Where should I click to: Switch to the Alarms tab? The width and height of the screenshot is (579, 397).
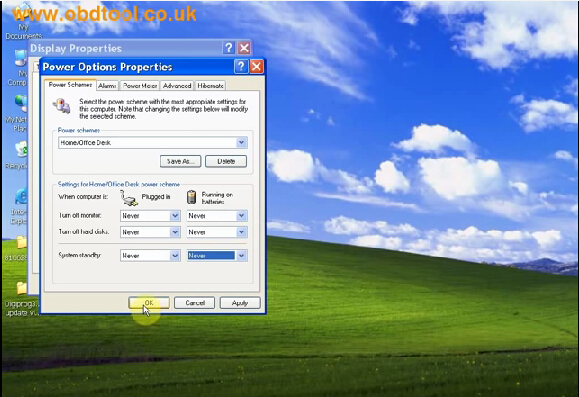coord(107,86)
